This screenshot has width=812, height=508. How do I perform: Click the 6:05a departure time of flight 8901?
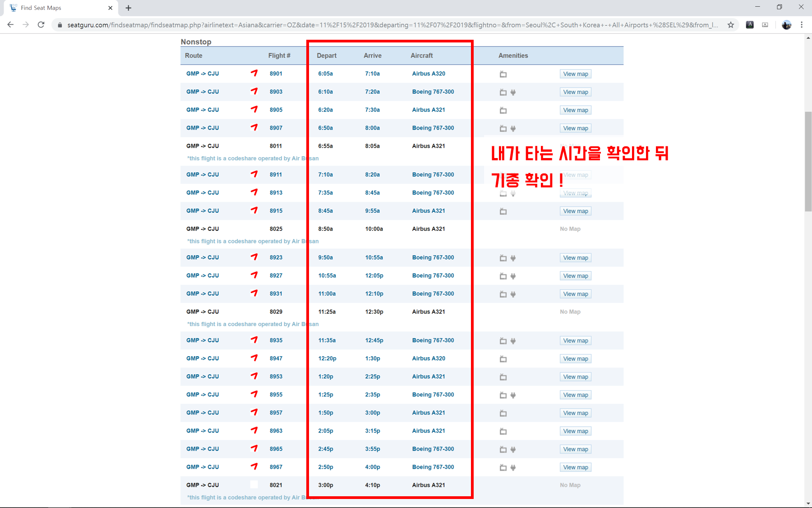coord(326,74)
